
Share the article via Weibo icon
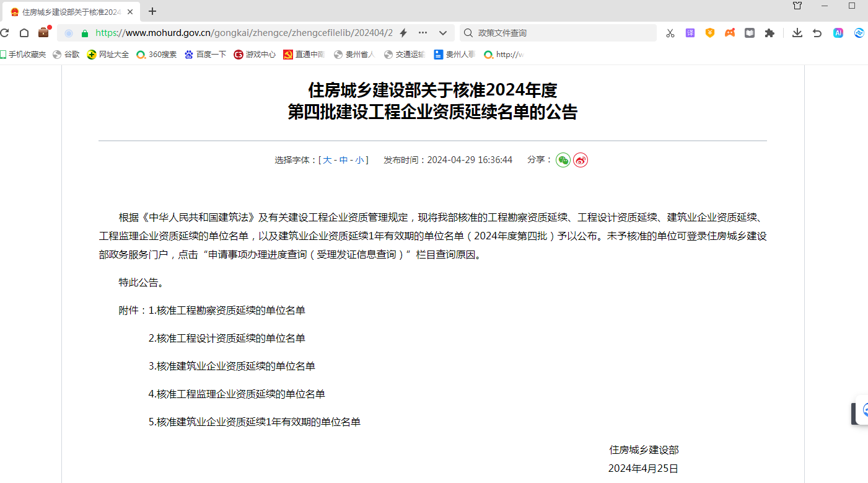tap(581, 160)
